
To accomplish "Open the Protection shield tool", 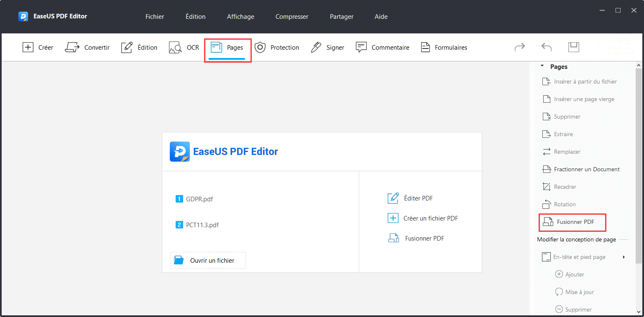I will tap(277, 48).
